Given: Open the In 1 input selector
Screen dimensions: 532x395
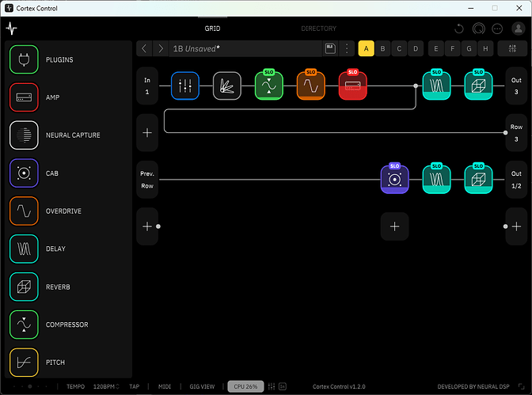Looking at the screenshot, I should (x=147, y=85).
